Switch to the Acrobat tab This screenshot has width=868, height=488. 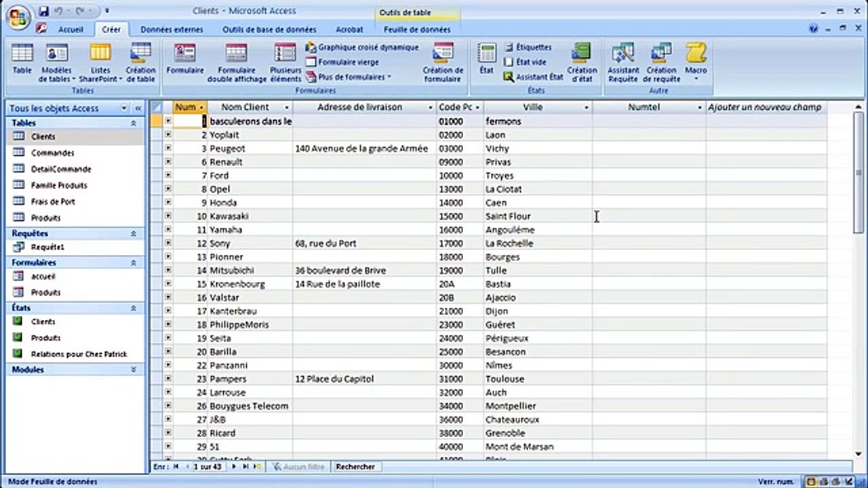349,30
